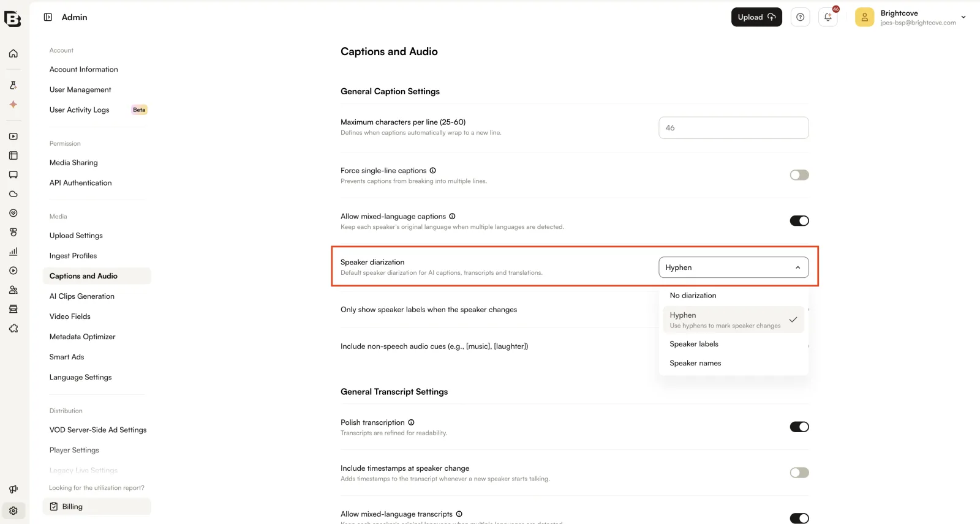This screenshot has width=980, height=524.
Task: Open User Activity Logs
Action: point(80,110)
